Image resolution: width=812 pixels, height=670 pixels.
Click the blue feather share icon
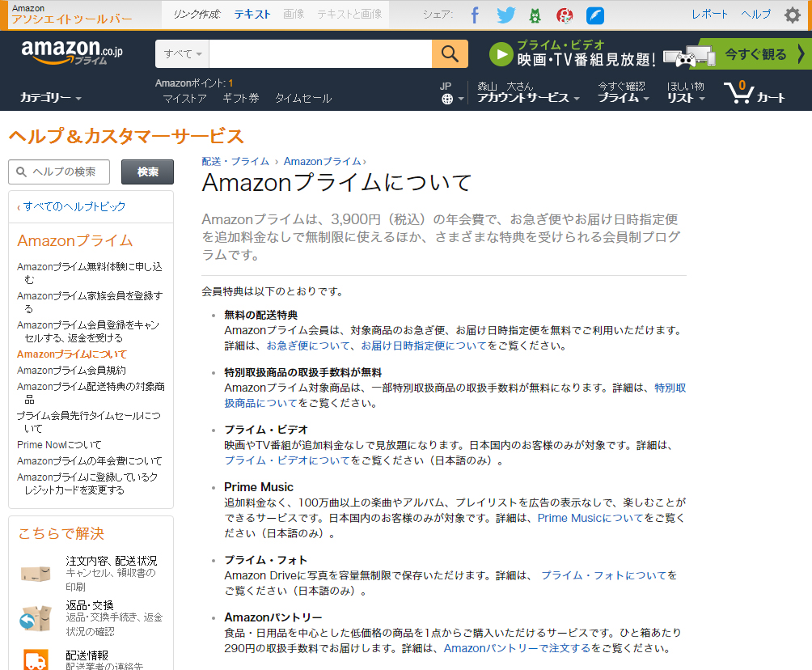(x=595, y=14)
